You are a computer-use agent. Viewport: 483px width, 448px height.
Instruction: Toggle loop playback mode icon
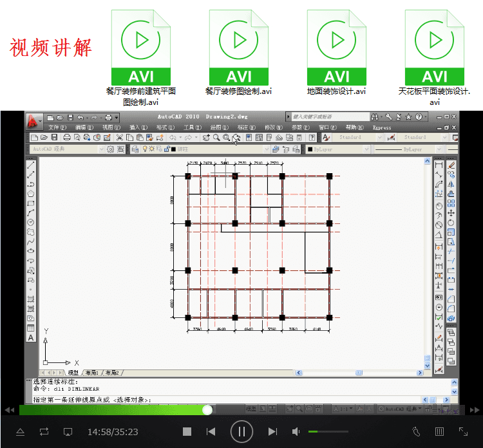pyautogui.click(x=44, y=432)
